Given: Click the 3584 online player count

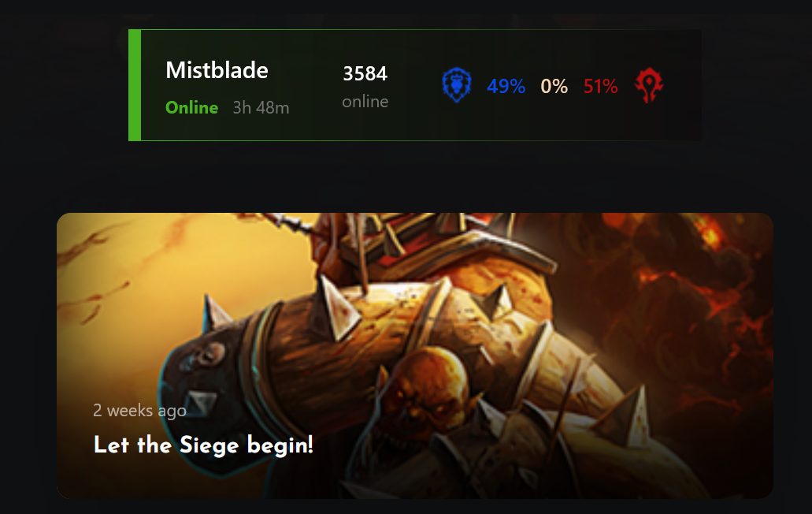Looking at the screenshot, I should 365,73.
